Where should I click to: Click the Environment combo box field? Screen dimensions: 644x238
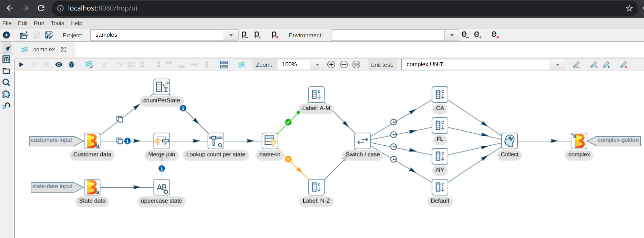(388, 35)
